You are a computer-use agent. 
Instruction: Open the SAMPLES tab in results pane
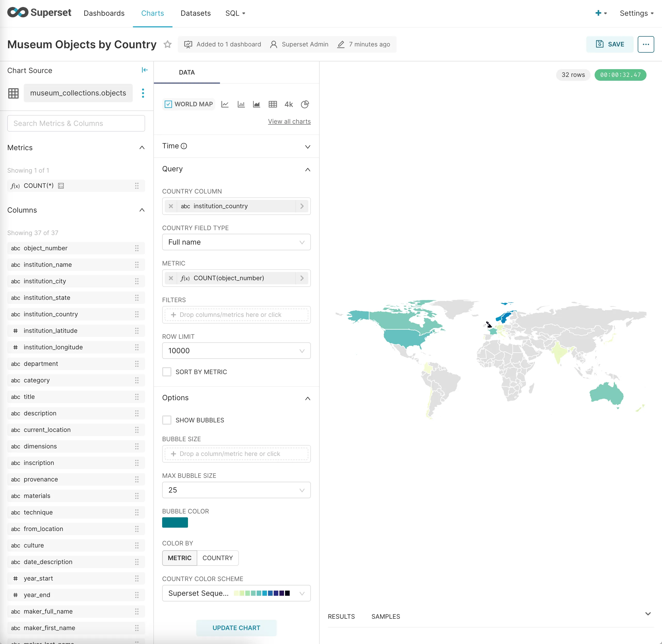(385, 616)
